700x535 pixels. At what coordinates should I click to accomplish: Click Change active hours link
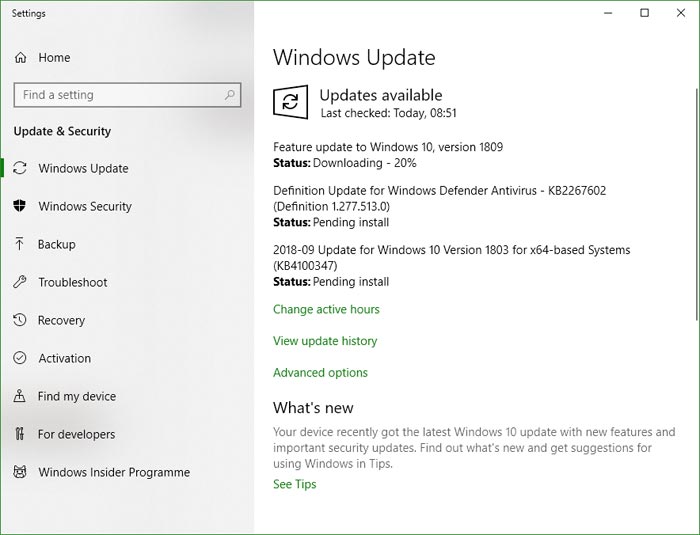point(326,309)
